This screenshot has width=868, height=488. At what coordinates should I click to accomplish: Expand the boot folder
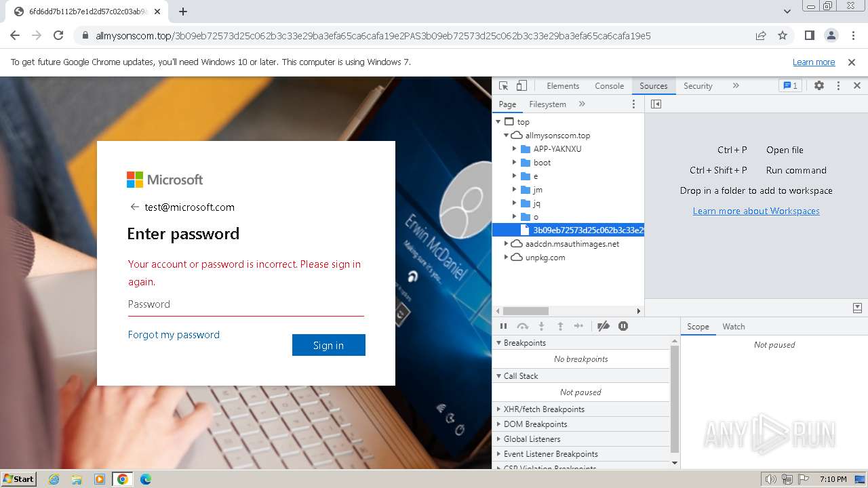coord(515,163)
